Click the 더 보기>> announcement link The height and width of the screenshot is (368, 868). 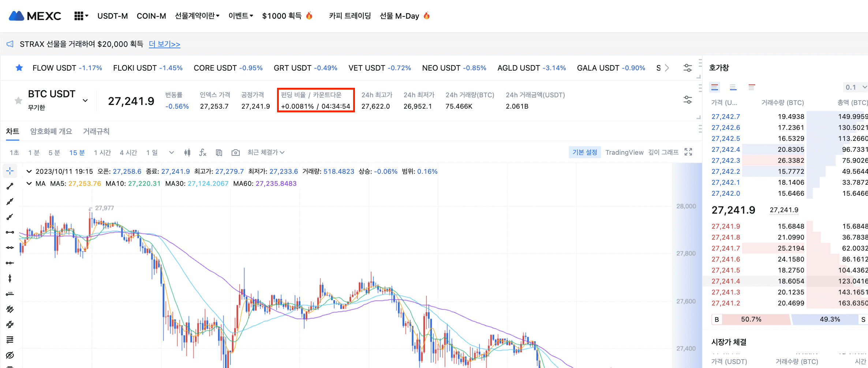(164, 44)
